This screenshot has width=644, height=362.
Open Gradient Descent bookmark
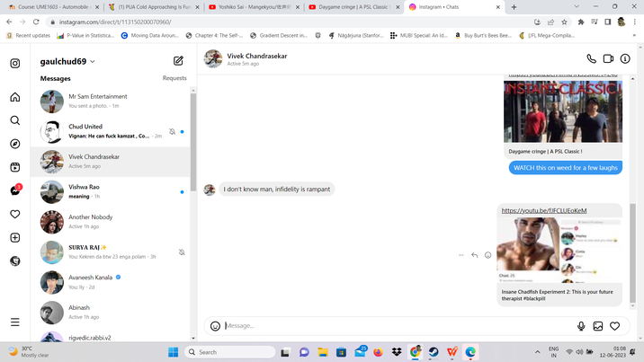pos(279,35)
